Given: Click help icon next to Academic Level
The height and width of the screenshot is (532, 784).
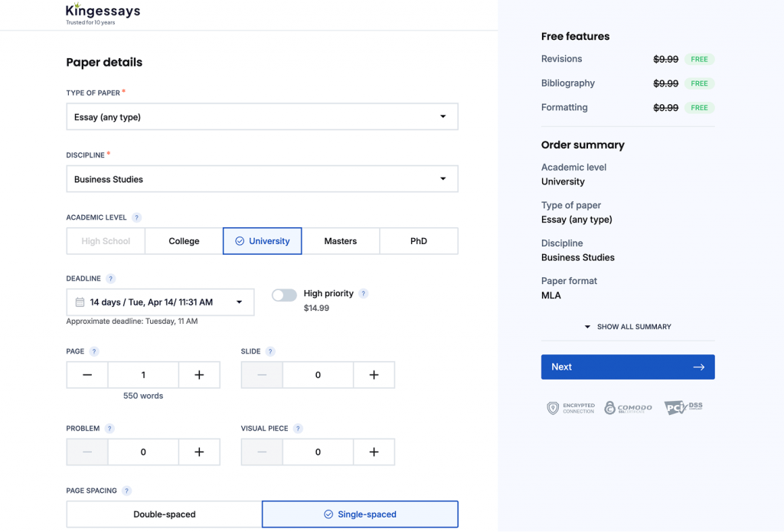Looking at the screenshot, I should [x=136, y=217].
